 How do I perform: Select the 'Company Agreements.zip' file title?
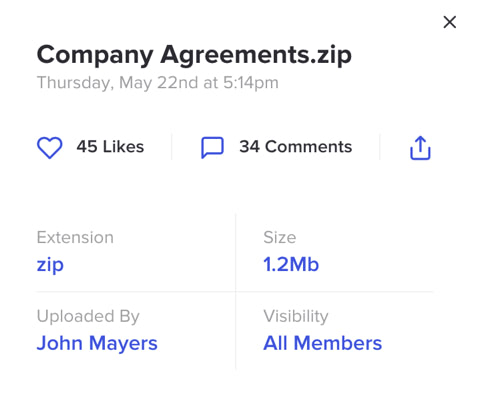point(194,55)
